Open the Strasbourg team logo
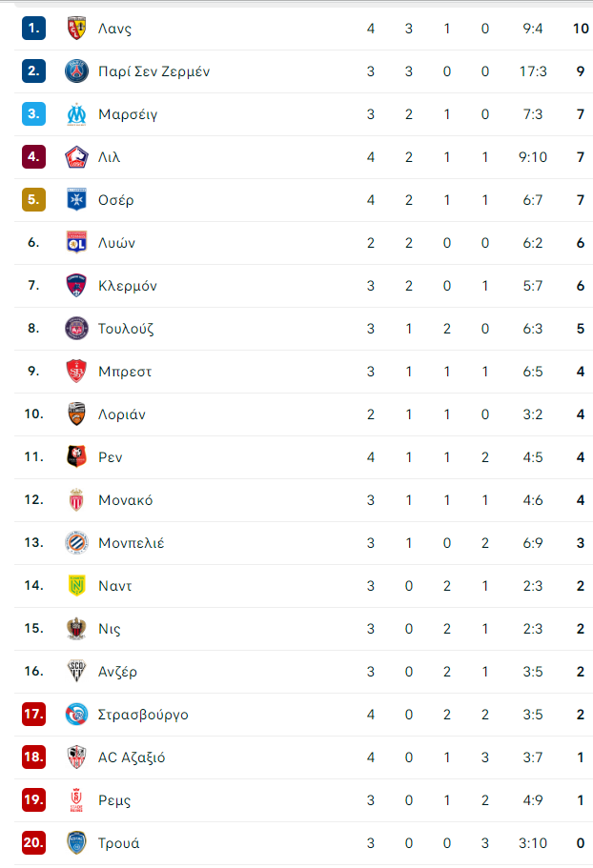Screen dimensions: 593x868 [x=76, y=714]
